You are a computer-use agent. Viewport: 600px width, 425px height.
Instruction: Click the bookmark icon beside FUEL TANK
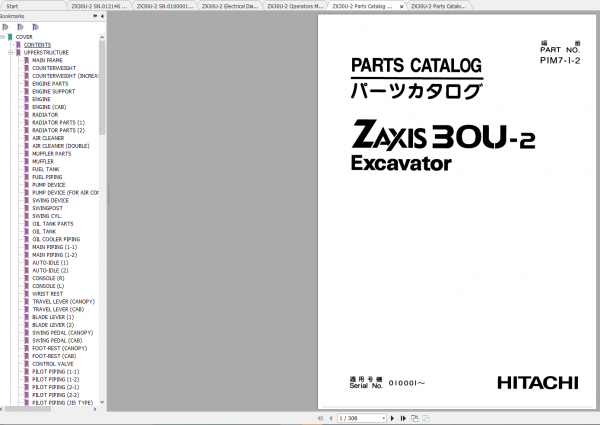point(26,169)
